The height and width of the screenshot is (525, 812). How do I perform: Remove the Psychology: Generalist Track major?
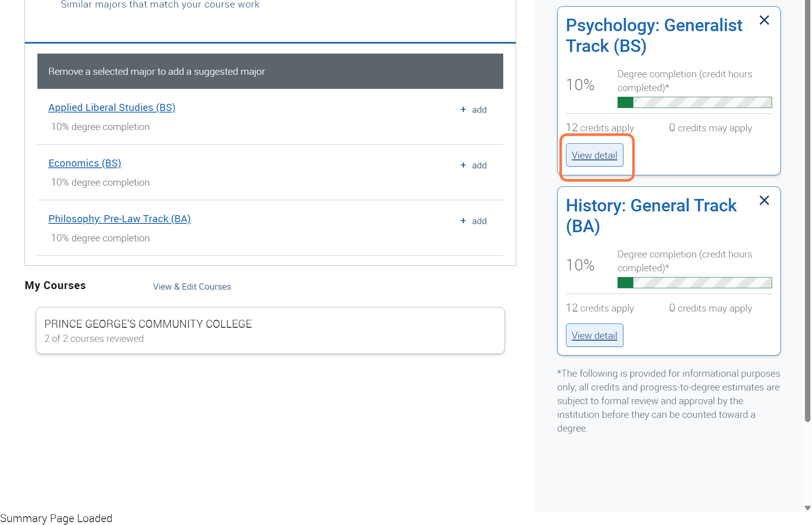[x=764, y=20]
